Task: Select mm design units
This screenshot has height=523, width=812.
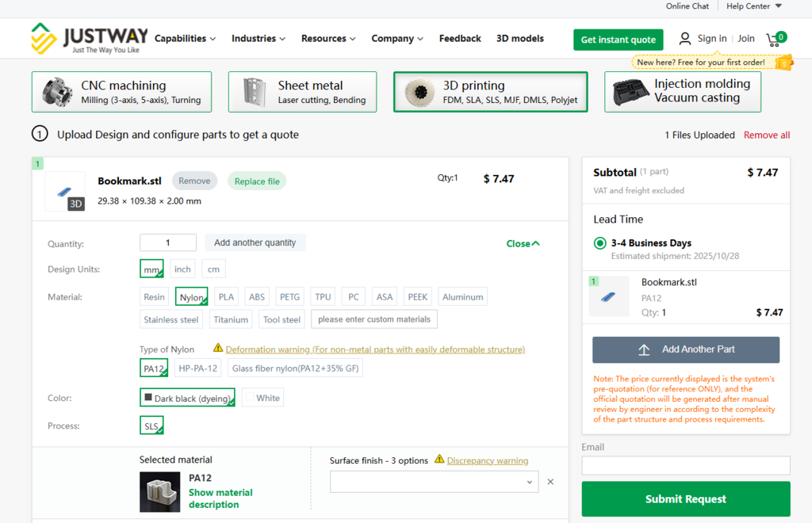Action: [151, 269]
